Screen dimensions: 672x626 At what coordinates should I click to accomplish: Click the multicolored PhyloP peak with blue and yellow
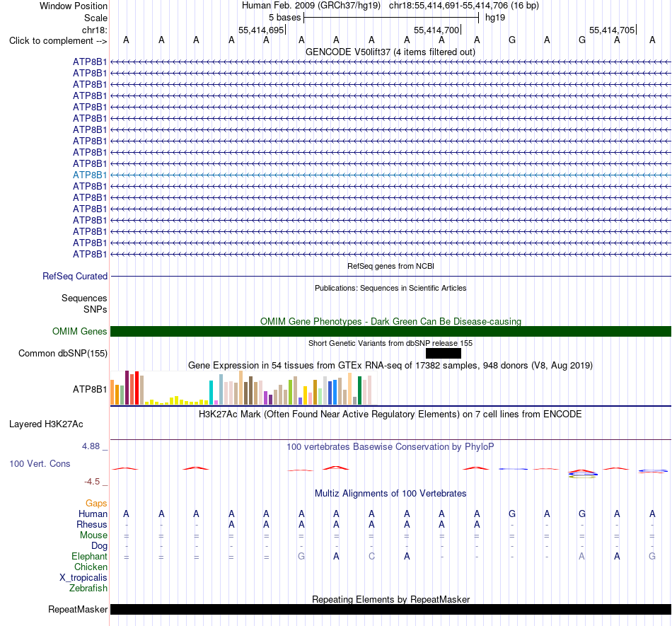tap(582, 473)
